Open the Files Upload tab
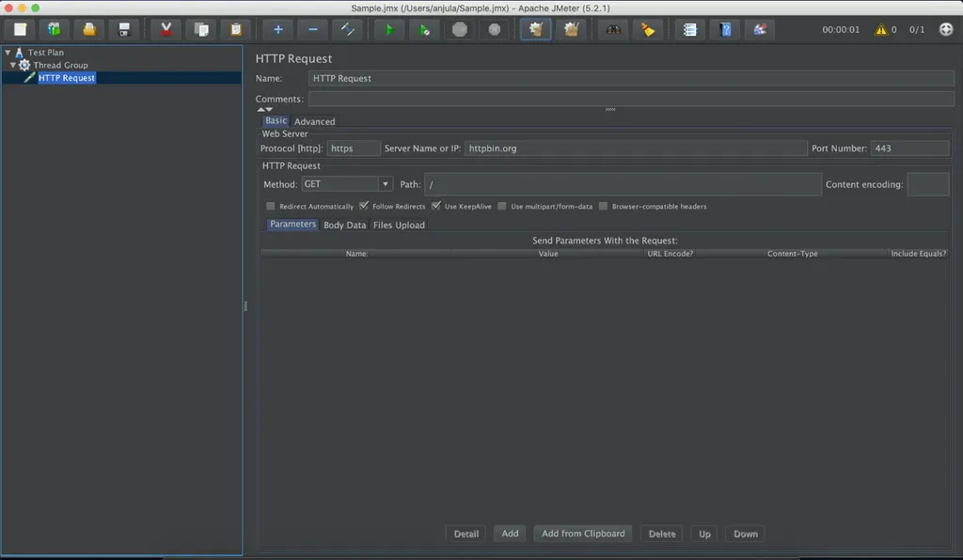Image resolution: width=963 pixels, height=560 pixels. point(399,226)
